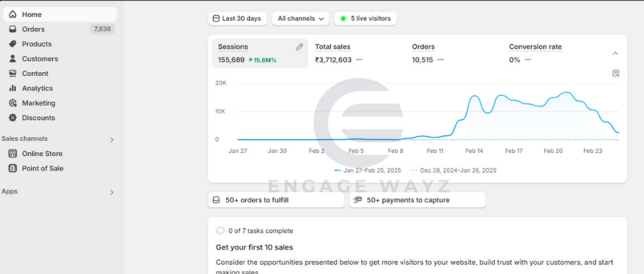The width and height of the screenshot is (644, 274).
Task: Open Online Store sales channel
Action: 41,154
